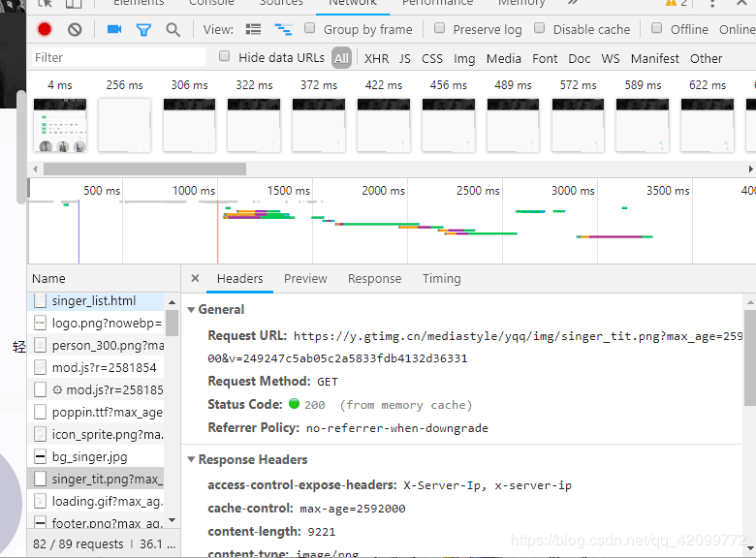
Task: Select icon_sprite.png request icon
Action: (41, 434)
